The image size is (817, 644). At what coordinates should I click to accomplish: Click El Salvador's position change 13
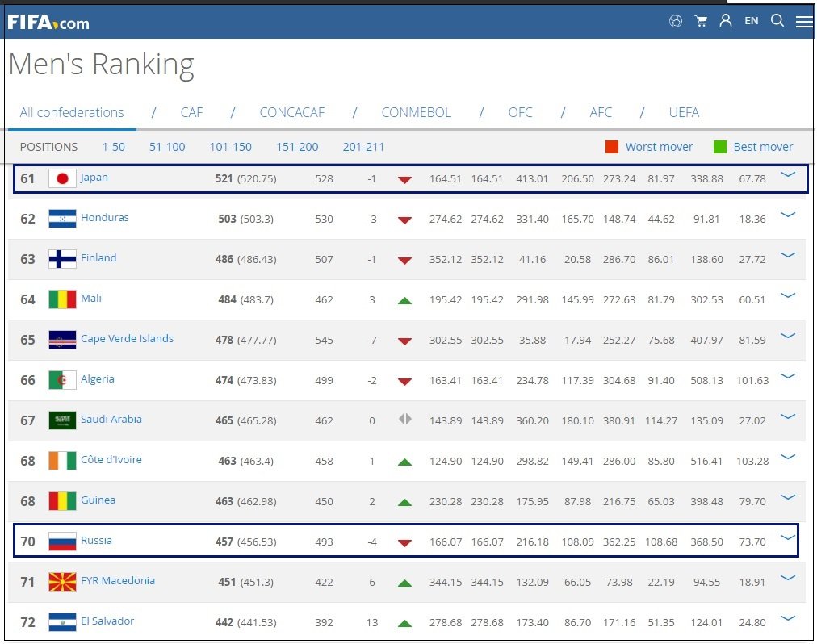click(x=372, y=622)
